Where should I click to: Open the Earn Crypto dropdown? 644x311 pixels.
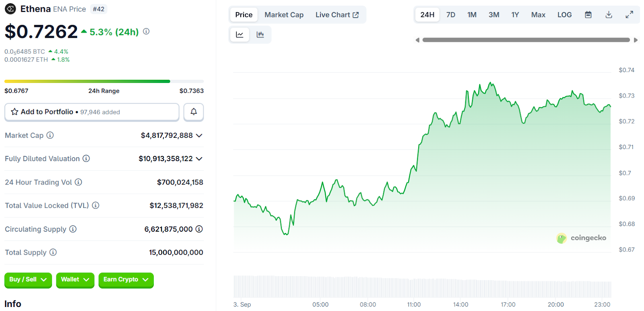(126, 280)
